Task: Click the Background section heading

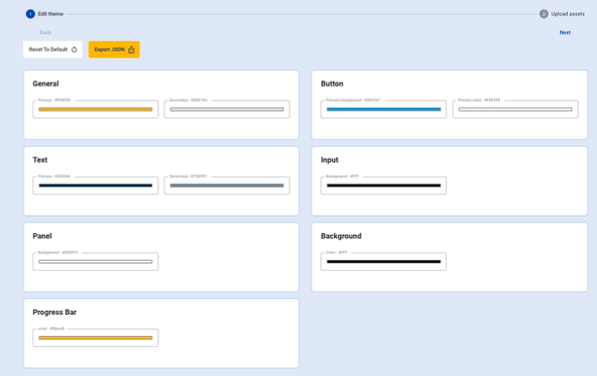Action: [341, 236]
